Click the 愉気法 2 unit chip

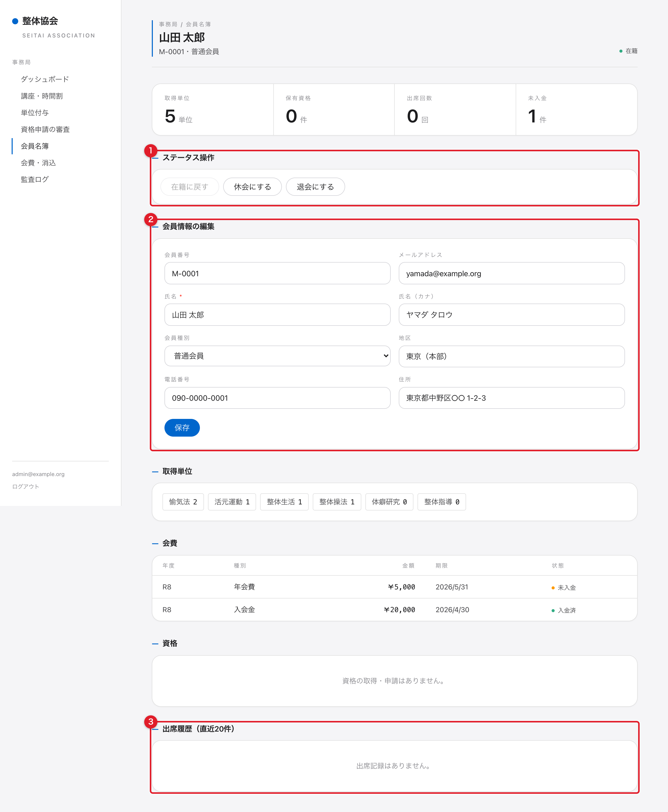[183, 502]
